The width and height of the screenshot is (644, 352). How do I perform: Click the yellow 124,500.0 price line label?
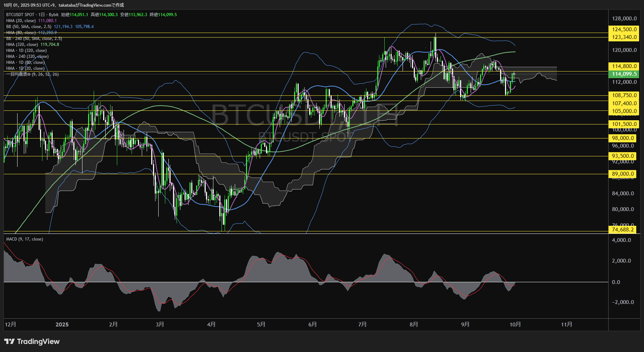click(x=624, y=29)
